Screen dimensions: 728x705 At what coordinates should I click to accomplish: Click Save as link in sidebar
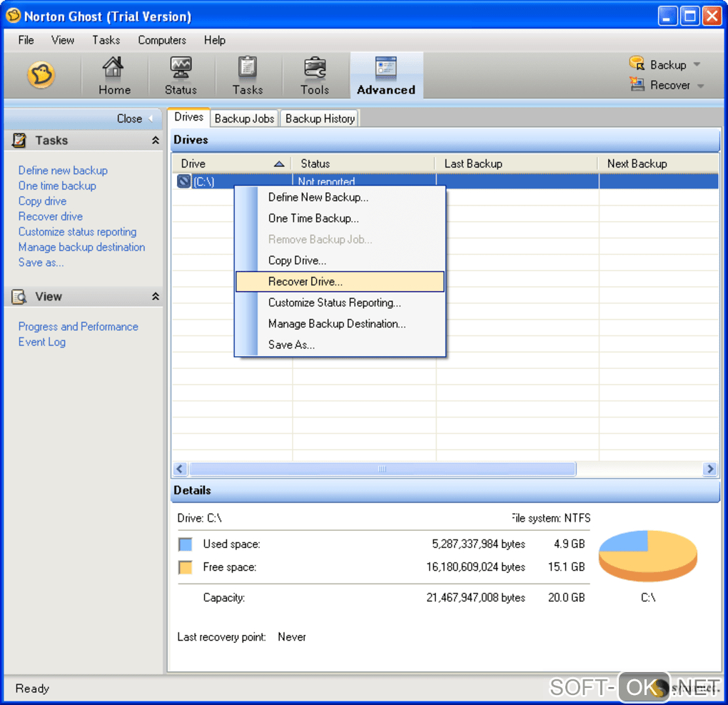[x=41, y=263]
